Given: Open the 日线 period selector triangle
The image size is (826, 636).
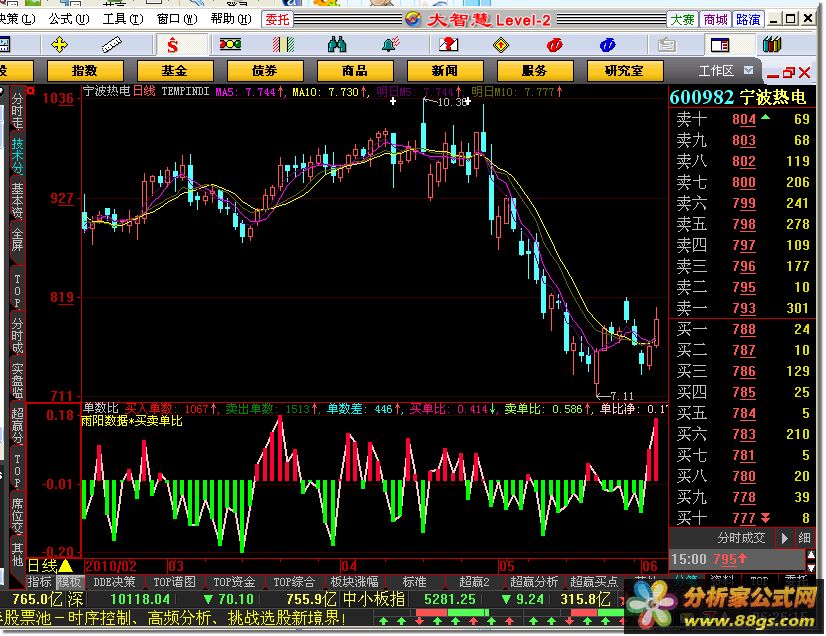Looking at the screenshot, I should (x=65, y=566).
